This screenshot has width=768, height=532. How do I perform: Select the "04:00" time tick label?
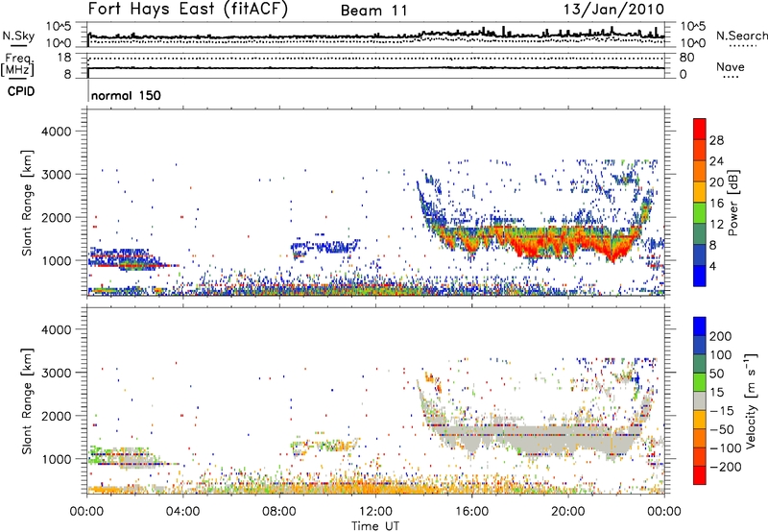(x=183, y=512)
